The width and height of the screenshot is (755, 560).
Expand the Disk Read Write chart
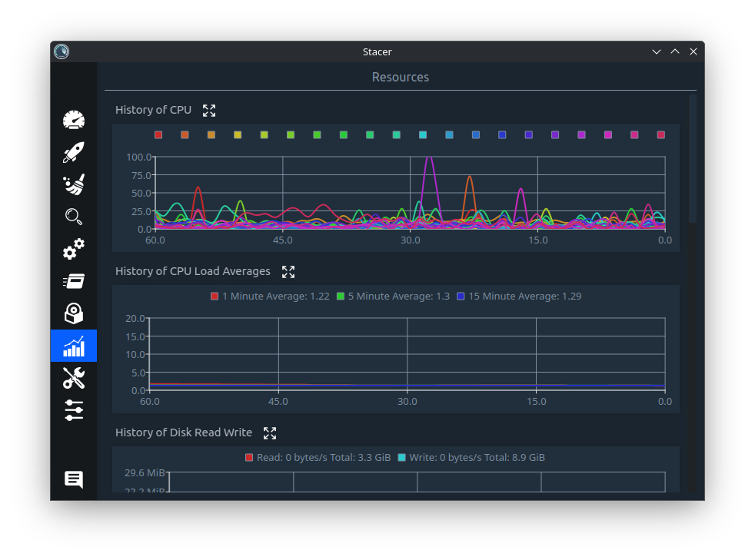270,433
